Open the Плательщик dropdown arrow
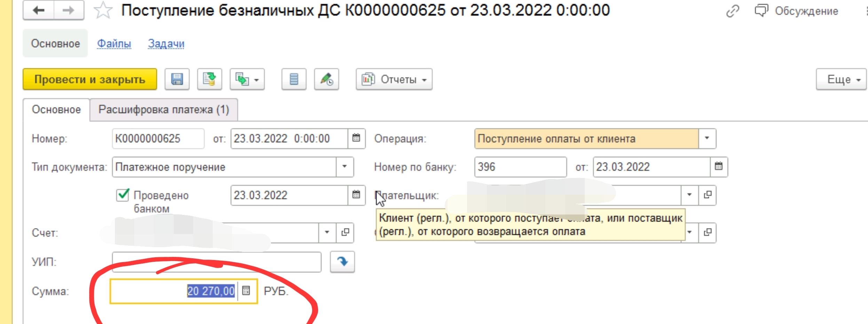The width and height of the screenshot is (868, 324). click(x=689, y=195)
